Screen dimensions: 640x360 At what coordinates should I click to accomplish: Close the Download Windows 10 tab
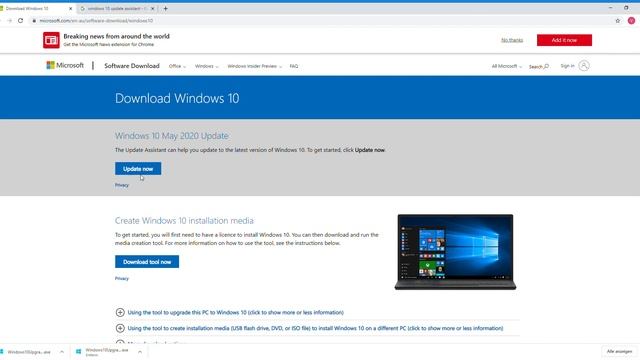tap(70, 8)
